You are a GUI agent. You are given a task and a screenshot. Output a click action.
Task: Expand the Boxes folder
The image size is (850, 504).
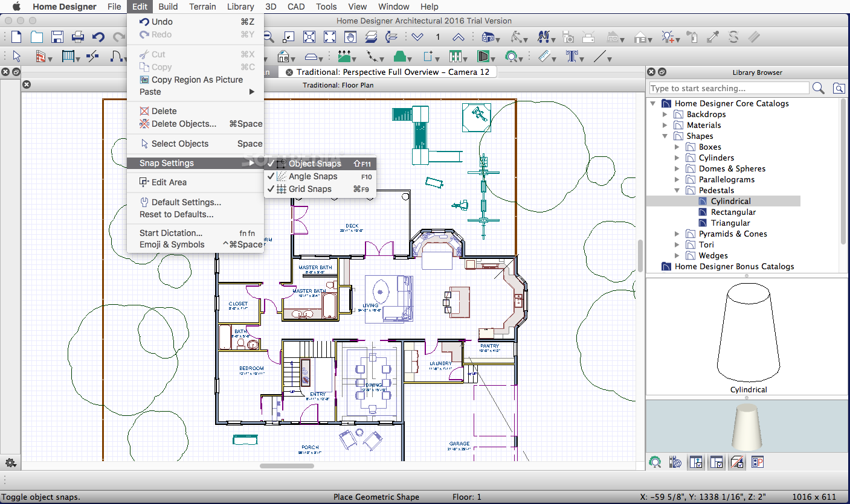[677, 147]
